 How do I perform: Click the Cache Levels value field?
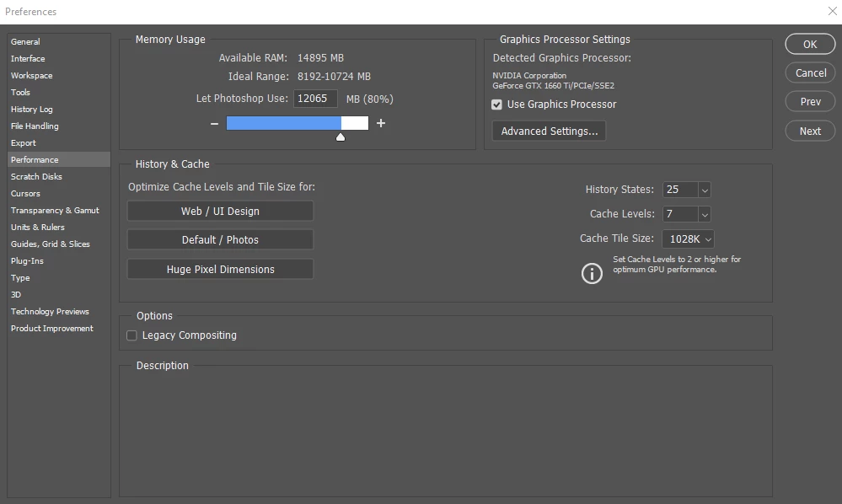click(680, 214)
